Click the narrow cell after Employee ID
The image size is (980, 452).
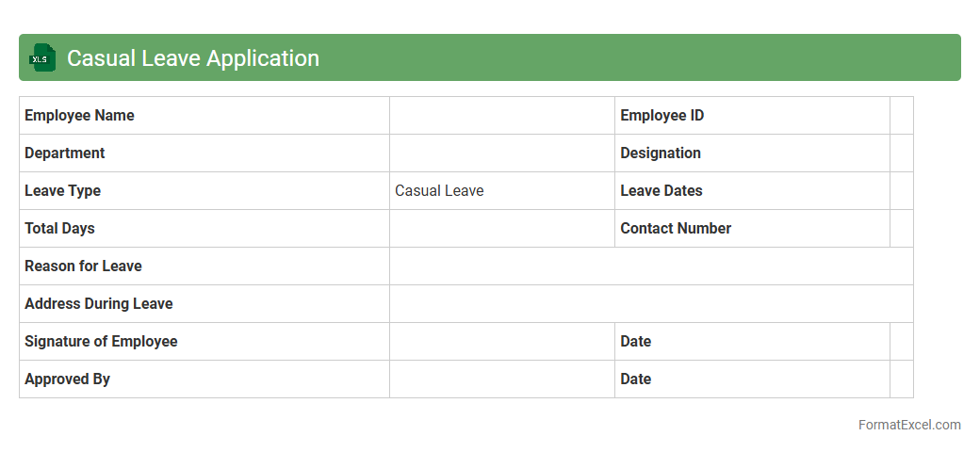[901, 116]
